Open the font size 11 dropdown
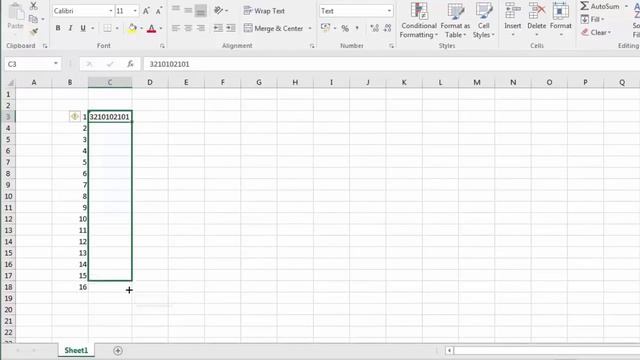The image size is (640, 360). pos(135,11)
